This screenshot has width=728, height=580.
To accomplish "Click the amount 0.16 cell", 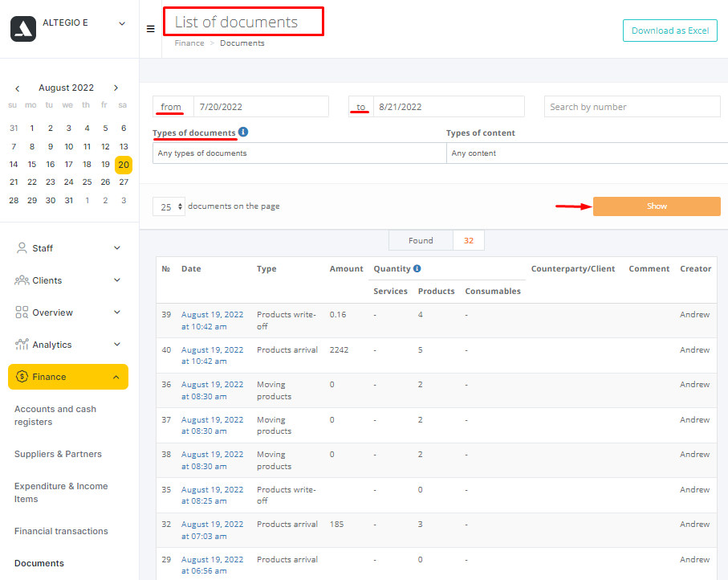I will [338, 315].
